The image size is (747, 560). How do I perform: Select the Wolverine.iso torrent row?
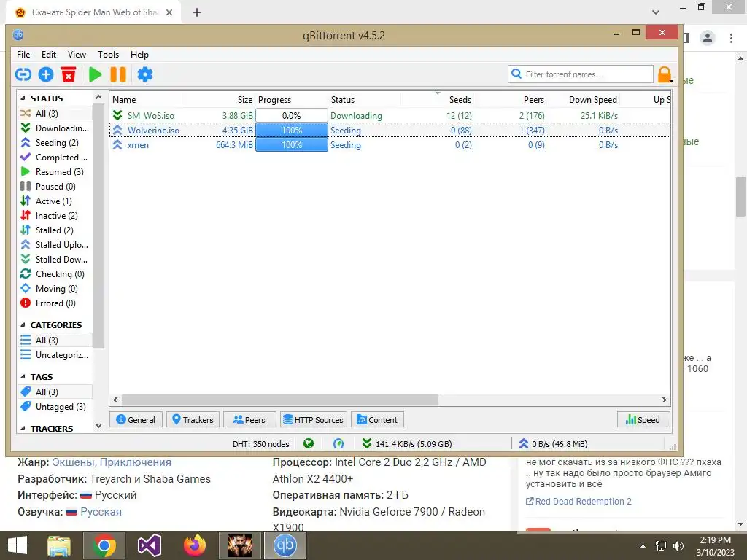point(390,131)
